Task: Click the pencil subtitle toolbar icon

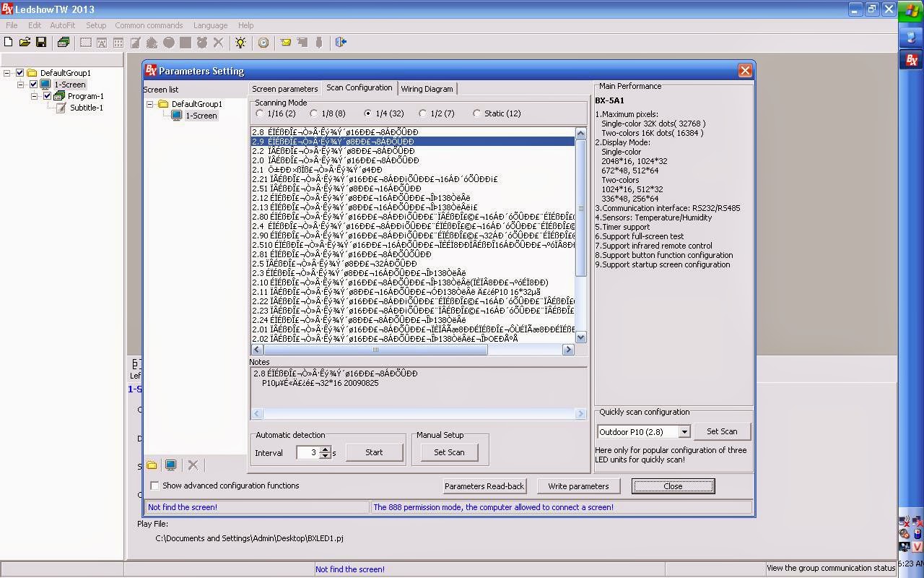Action: point(135,43)
